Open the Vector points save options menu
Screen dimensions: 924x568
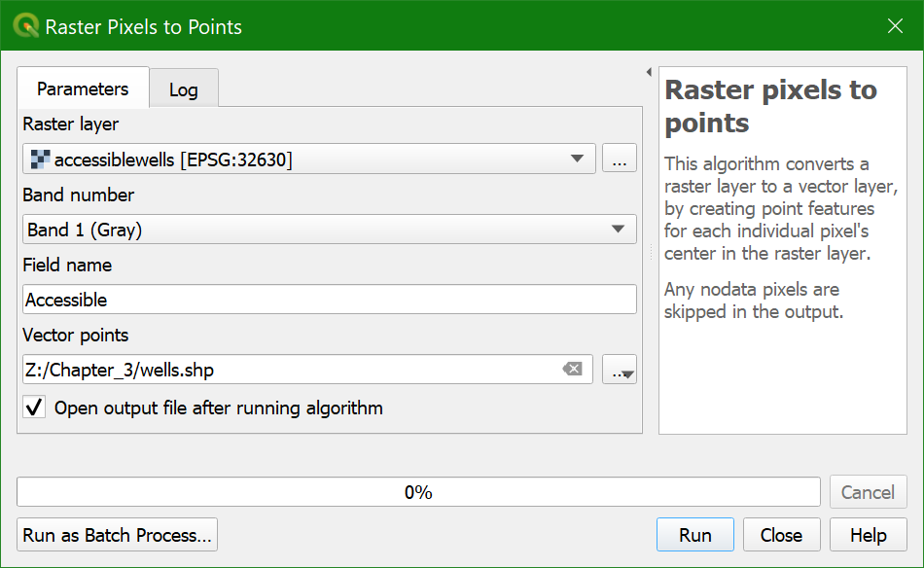pyautogui.click(x=620, y=370)
